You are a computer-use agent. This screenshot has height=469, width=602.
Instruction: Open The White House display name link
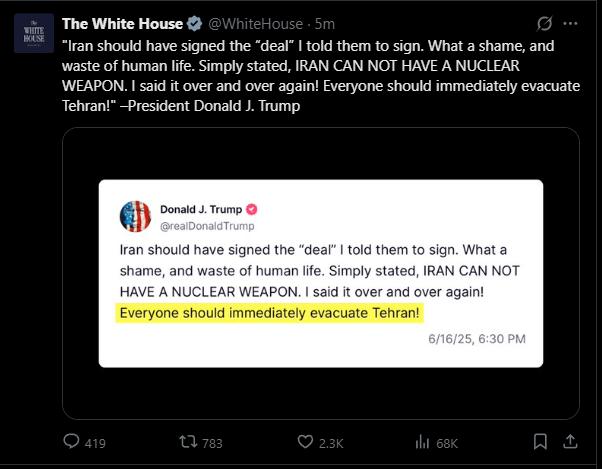(x=122, y=24)
